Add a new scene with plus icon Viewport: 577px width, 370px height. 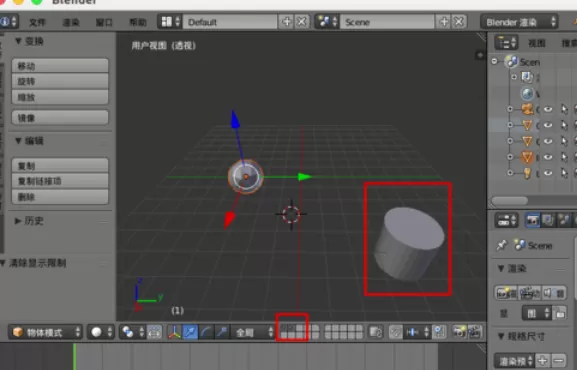tap(444, 22)
